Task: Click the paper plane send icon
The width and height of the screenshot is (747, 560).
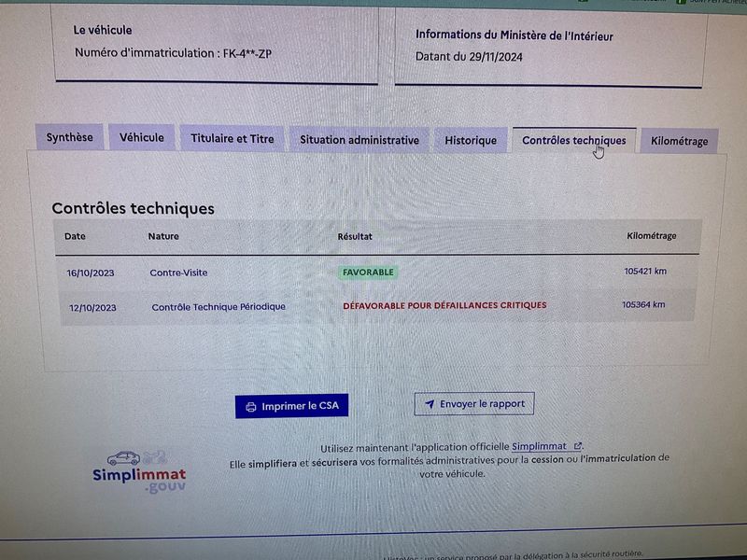Action: (x=430, y=404)
